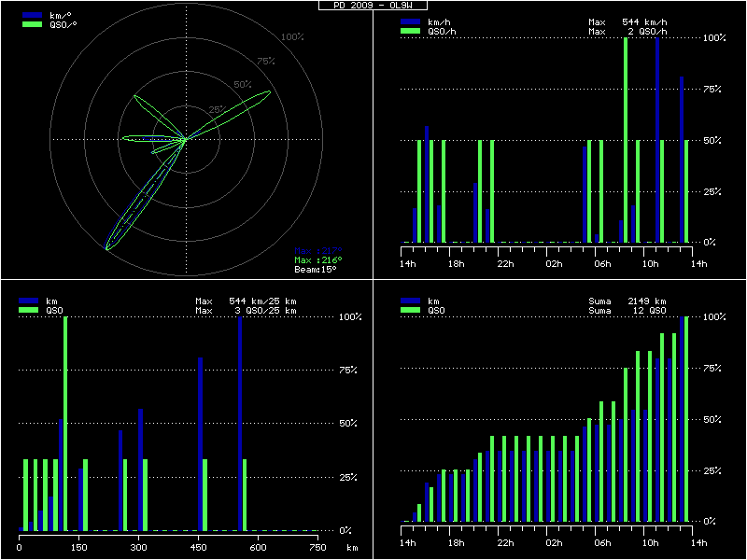Click the blue km legend swatch in distance histogram

coord(31,301)
